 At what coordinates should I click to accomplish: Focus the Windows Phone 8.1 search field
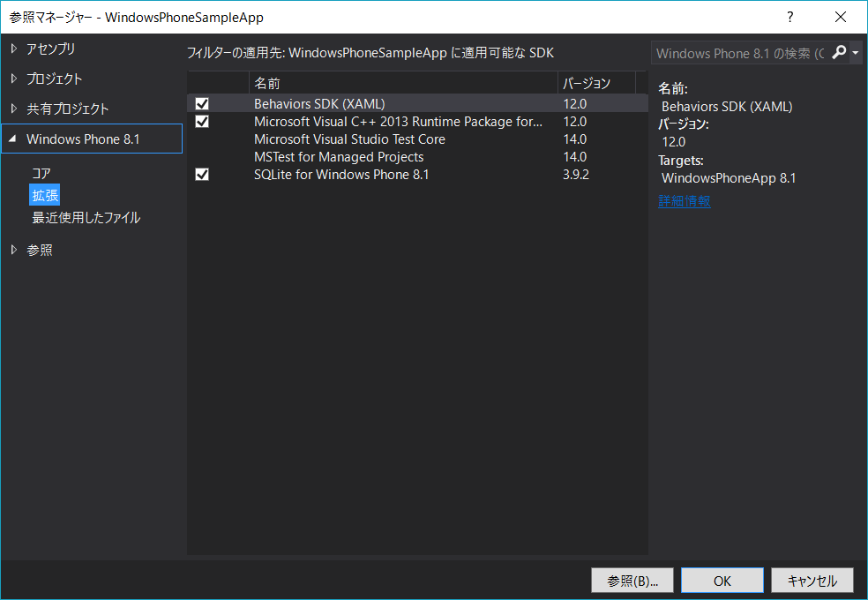(740, 53)
